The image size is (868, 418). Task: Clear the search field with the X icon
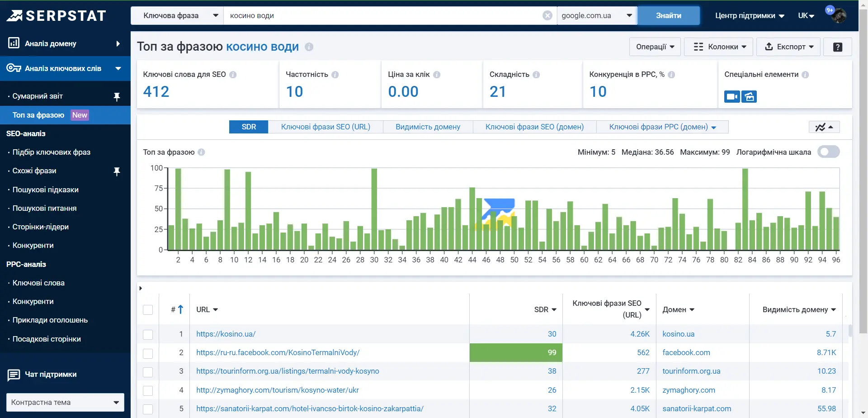click(x=547, y=15)
